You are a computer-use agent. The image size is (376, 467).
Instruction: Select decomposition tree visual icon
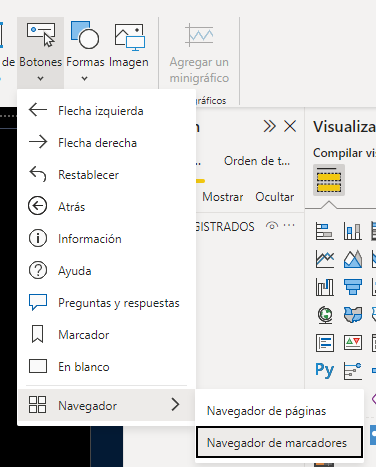[x=353, y=371]
